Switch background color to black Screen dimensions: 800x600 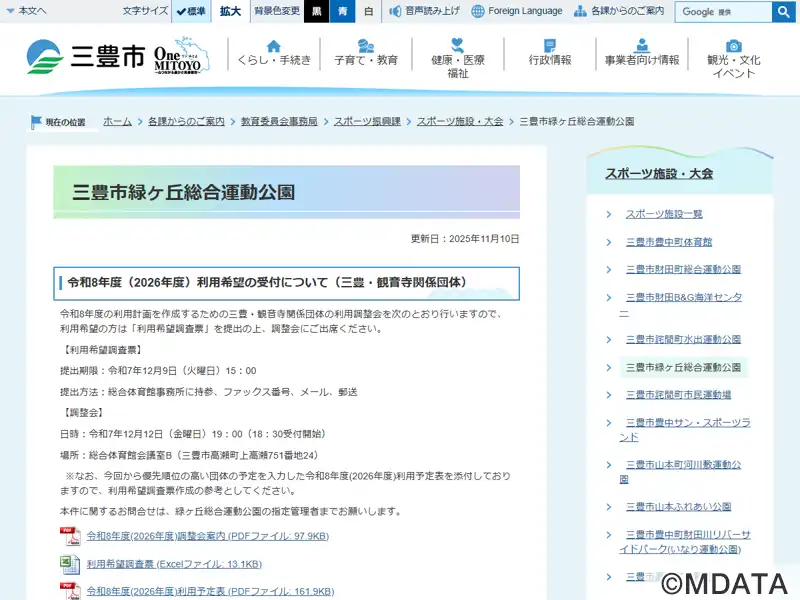click(x=316, y=11)
